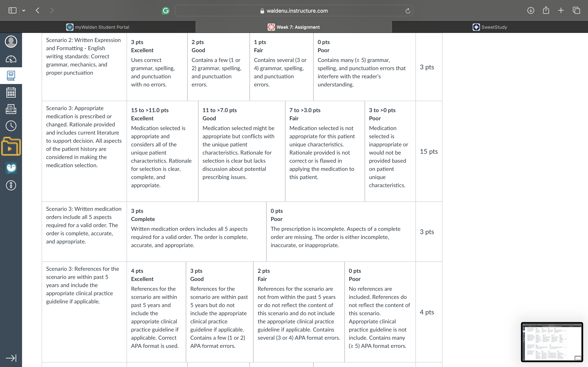Screen dimensions: 588x367
Task: Open the Grammarly extension icon
Action: [x=166, y=11]
